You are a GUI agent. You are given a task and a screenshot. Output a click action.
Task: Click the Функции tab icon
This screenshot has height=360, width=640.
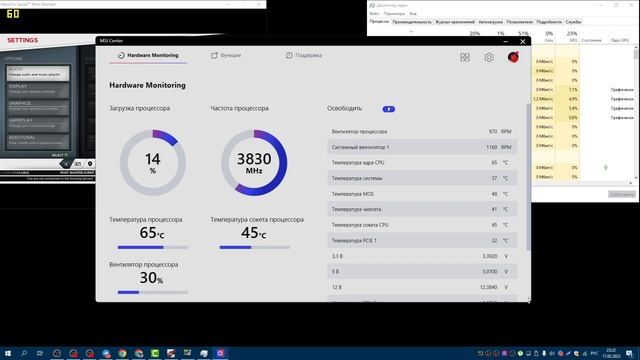214,55
